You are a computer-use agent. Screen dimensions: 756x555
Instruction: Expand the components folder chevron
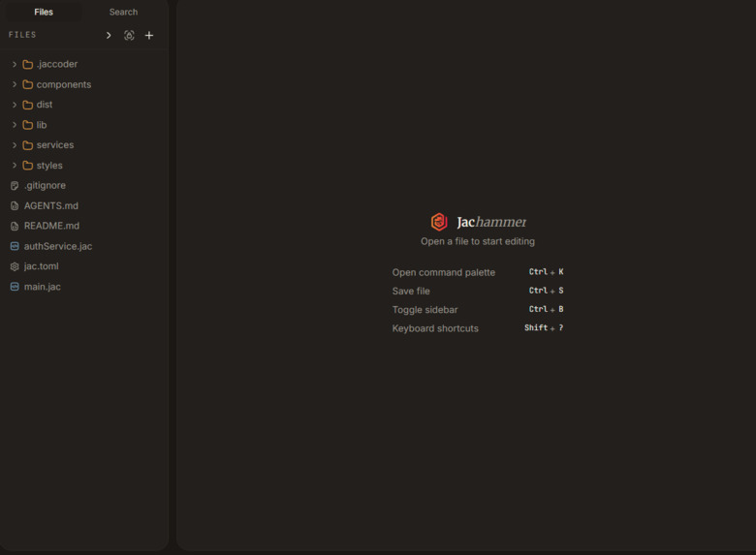point(15,84)
